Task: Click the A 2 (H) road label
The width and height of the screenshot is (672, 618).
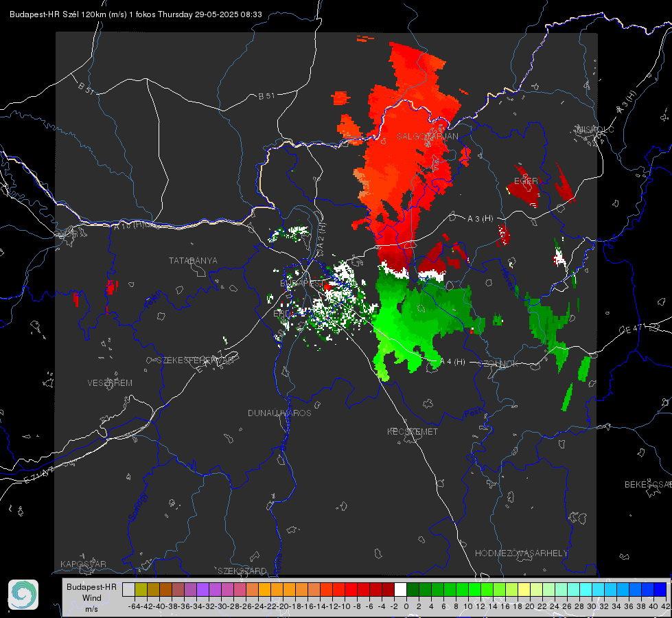Action: tap(321, 238)
